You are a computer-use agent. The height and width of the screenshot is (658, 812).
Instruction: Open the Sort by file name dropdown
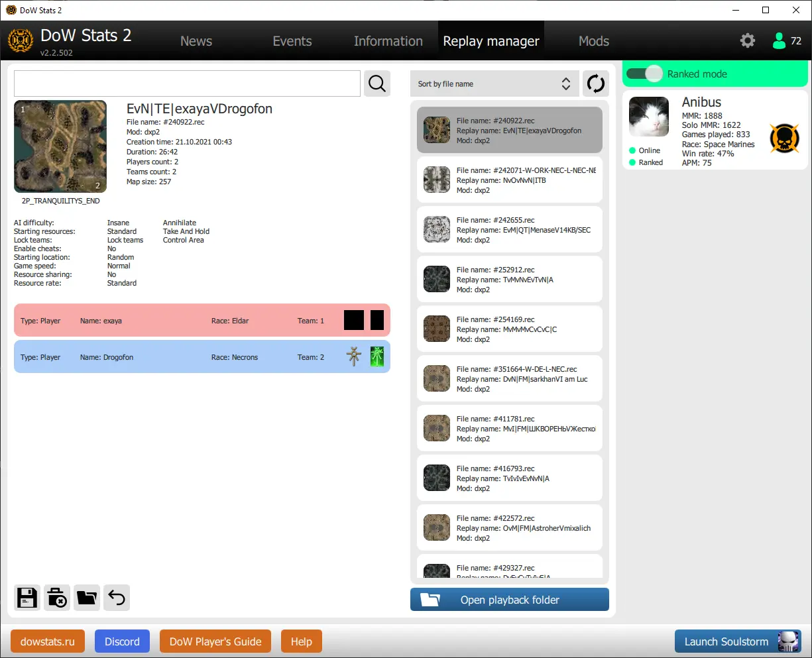(494, 83)
